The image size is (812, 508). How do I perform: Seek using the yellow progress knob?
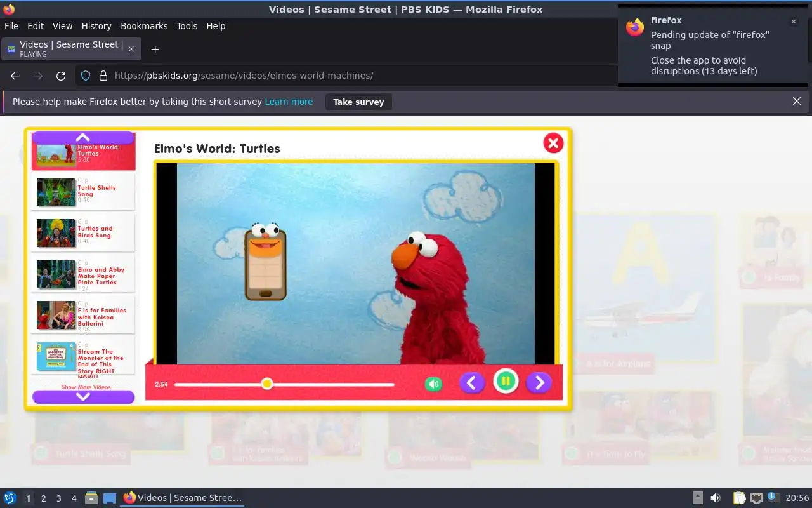(267, 384)
